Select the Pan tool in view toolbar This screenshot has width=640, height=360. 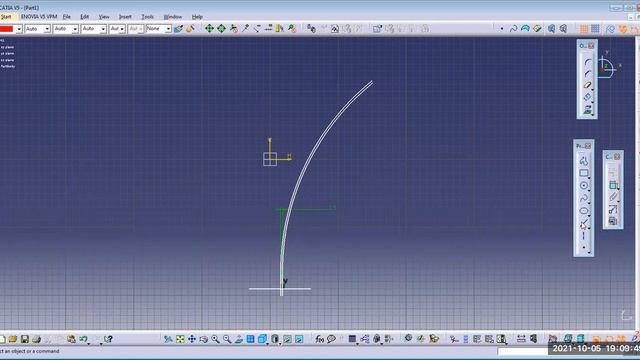coord(191,339)
